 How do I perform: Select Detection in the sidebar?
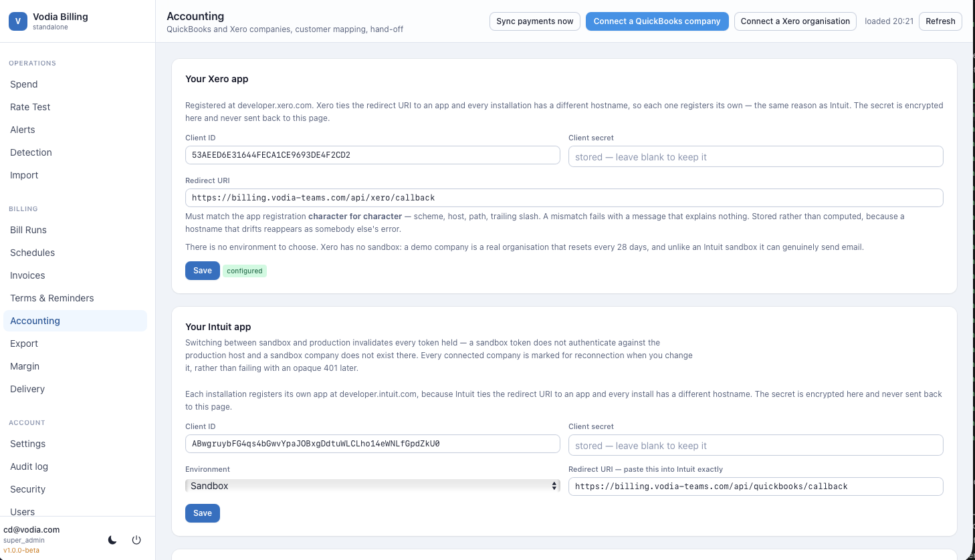(75, 152)
